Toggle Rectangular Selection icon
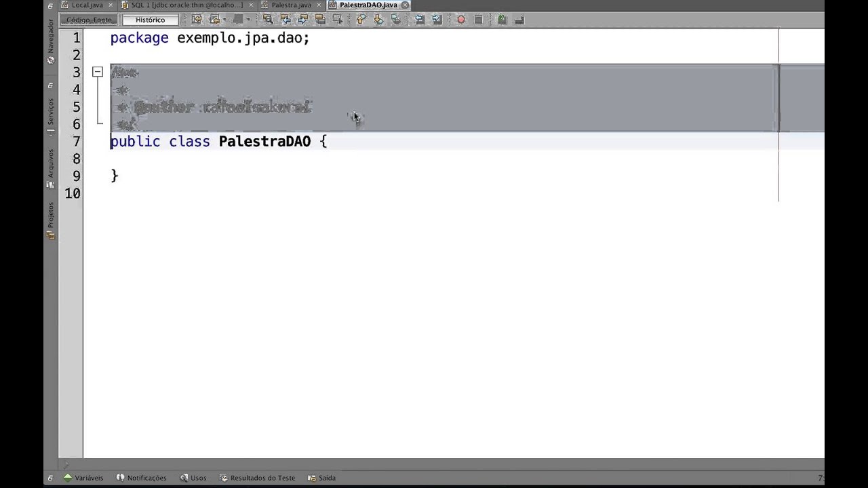868x488 pixels. (337, 20)
